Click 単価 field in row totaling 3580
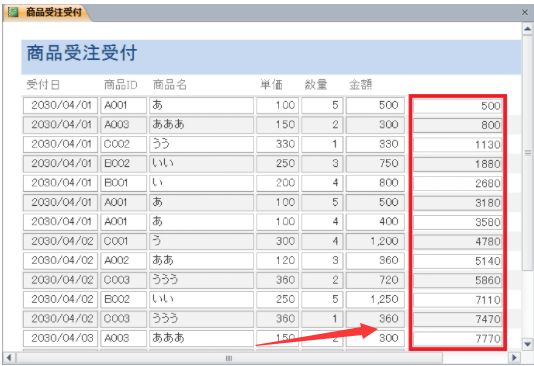 pyautogui.click(x=277, y=222)
